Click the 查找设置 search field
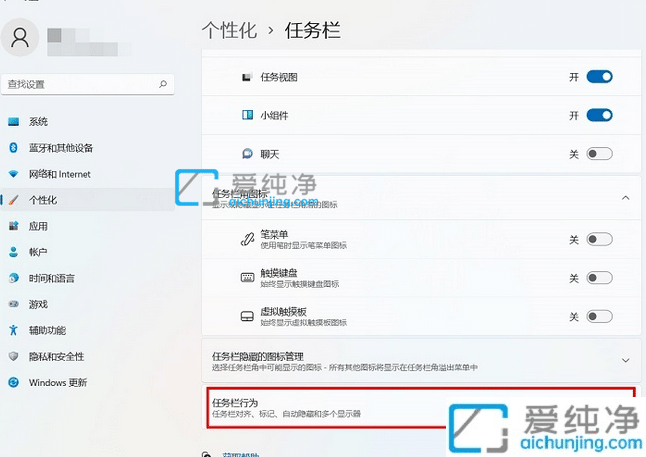The image size is (646, 457). click(87, 84)
